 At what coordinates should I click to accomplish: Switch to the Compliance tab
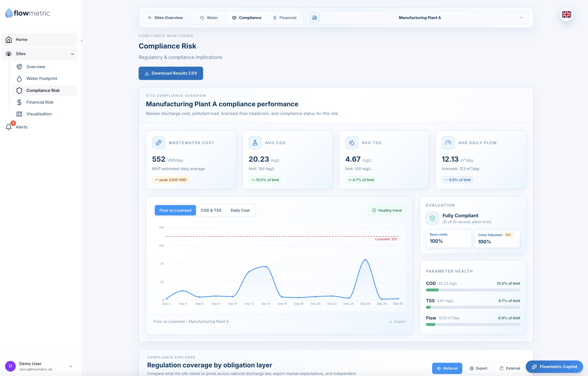[247, 17]
